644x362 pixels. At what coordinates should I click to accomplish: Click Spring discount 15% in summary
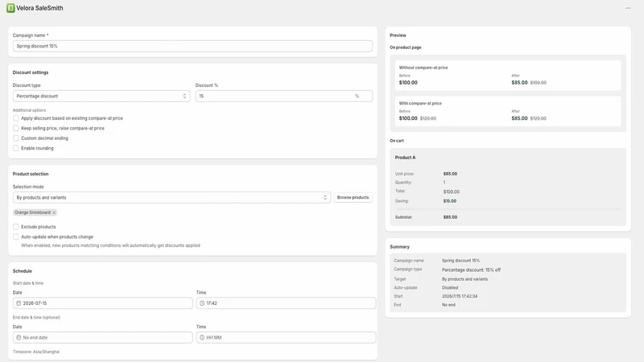[460, 261]
